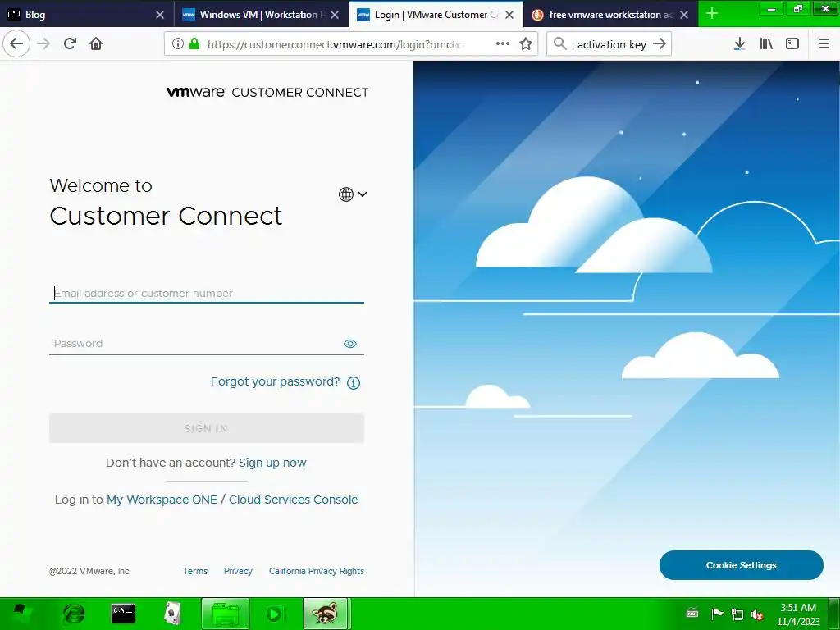
Task: Click Sign up now link
Action: (x=272, y=463)
